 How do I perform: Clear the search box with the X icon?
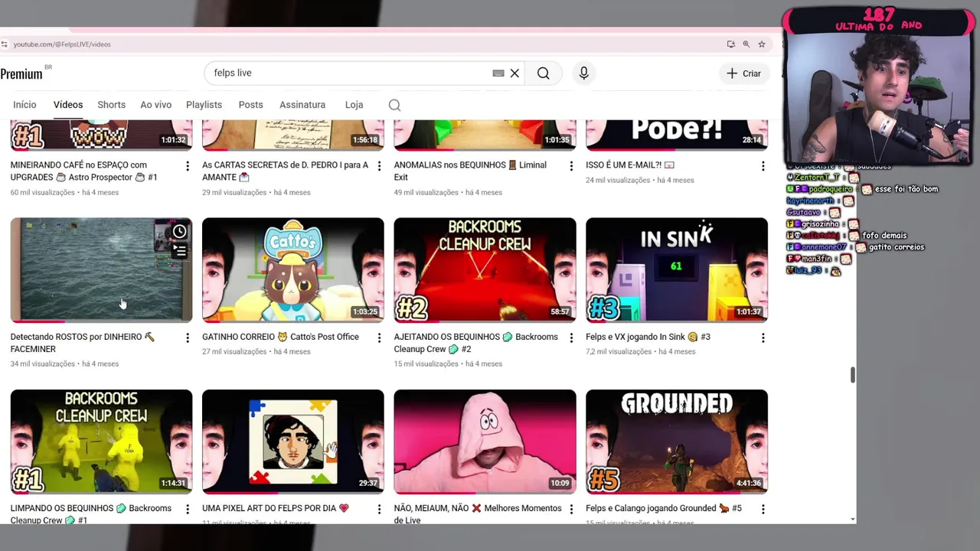point(514,73)
